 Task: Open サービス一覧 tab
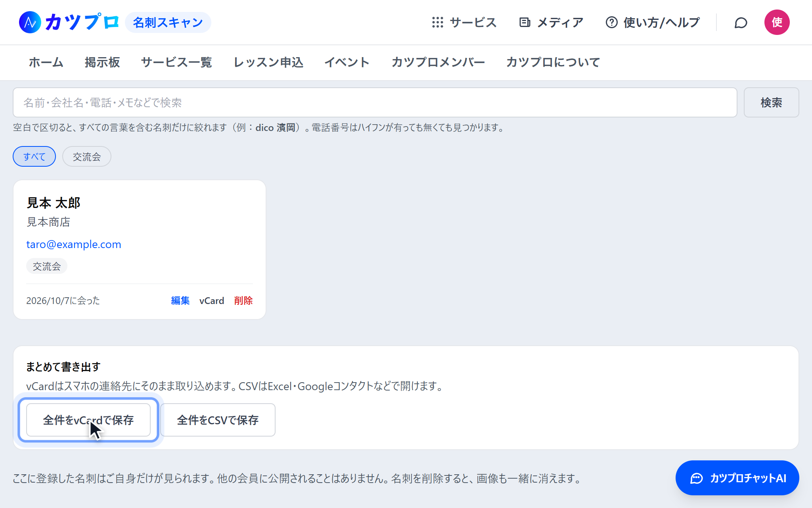coord(176,62)
